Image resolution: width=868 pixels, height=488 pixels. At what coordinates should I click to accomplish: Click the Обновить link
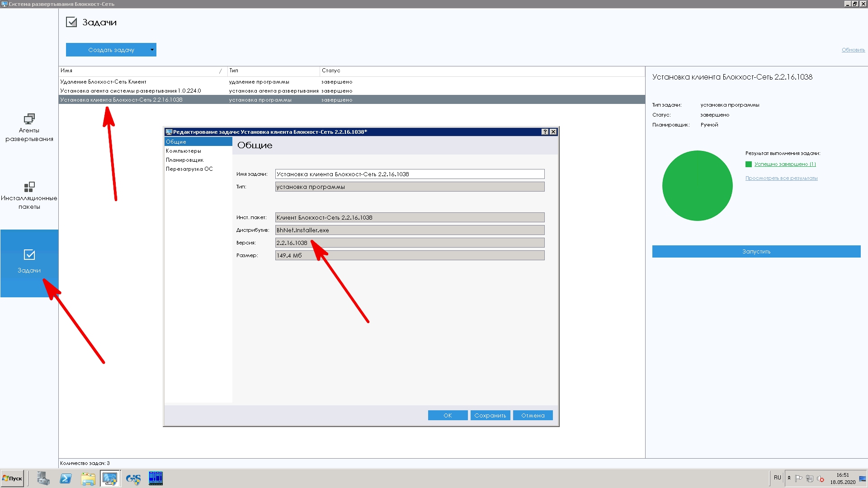point(853,50)
